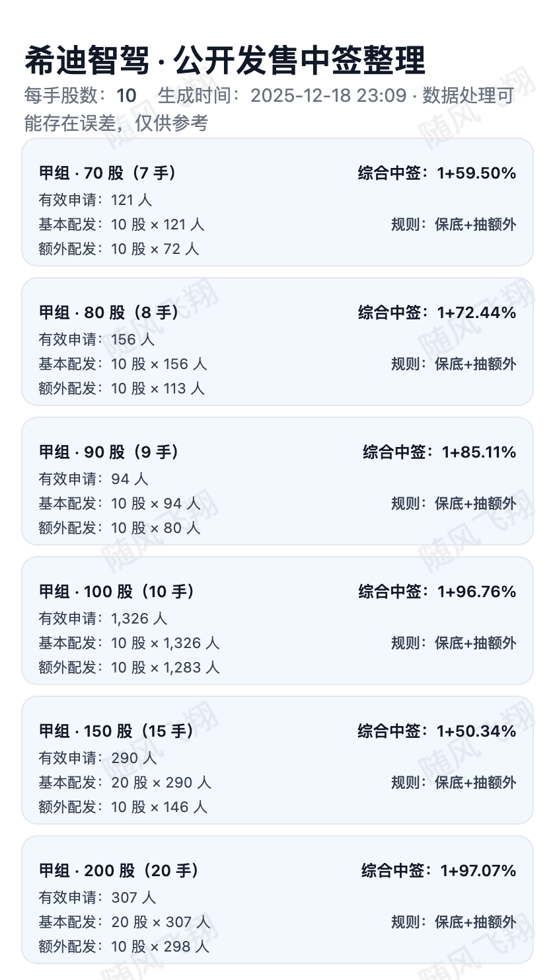
Task: Select the 甲组 70 股 (7 手) heading
Action: (x=108, y=173)
